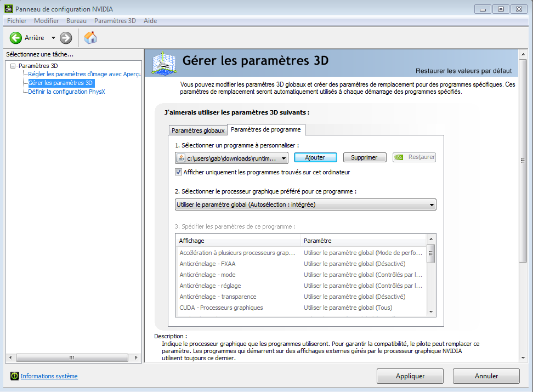
Task: Click task tree horizontal scroll right arrow
Action: [137, 357]
